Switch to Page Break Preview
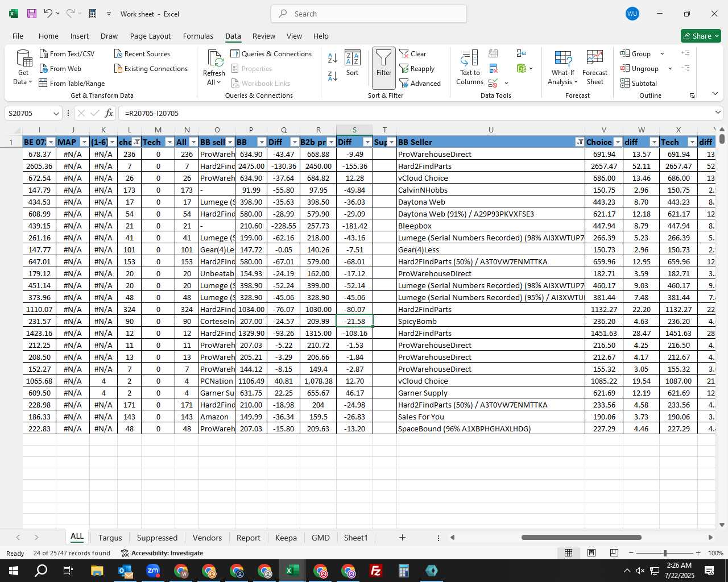The width and height of the screenshot is (728, 582). [x=614, y=553]
